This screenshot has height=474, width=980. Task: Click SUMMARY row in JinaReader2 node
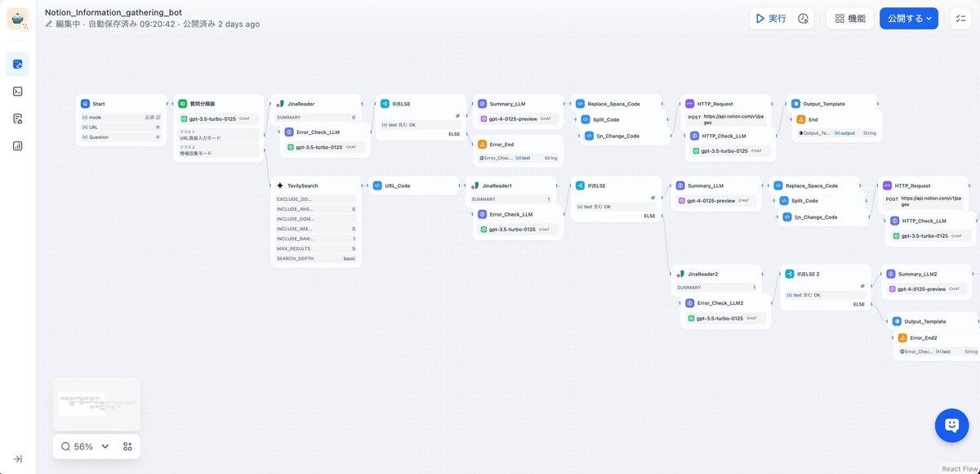pyautogui.click(x=716, y=288)
